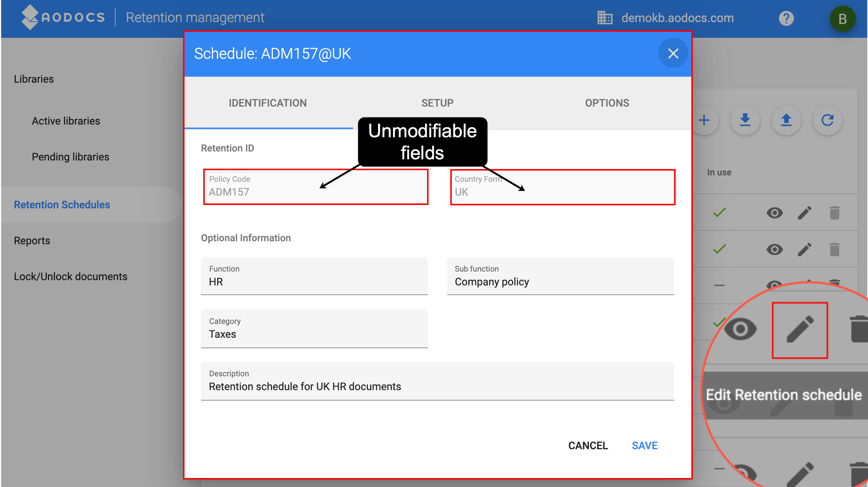Close the Schedule ADM157@UK dialog
868x487 pixels.
click(x=673, y=53)
